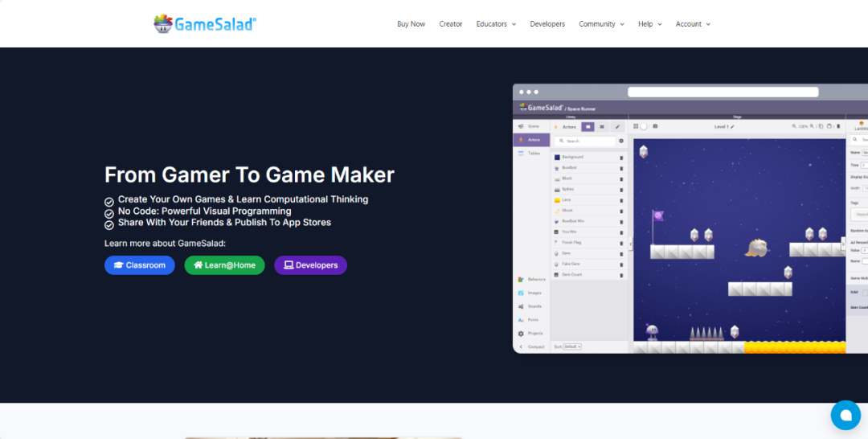This screenshot has width=868, height=439.
Task: Click the blue Classroom button
Action: click(x=140, y=265)
